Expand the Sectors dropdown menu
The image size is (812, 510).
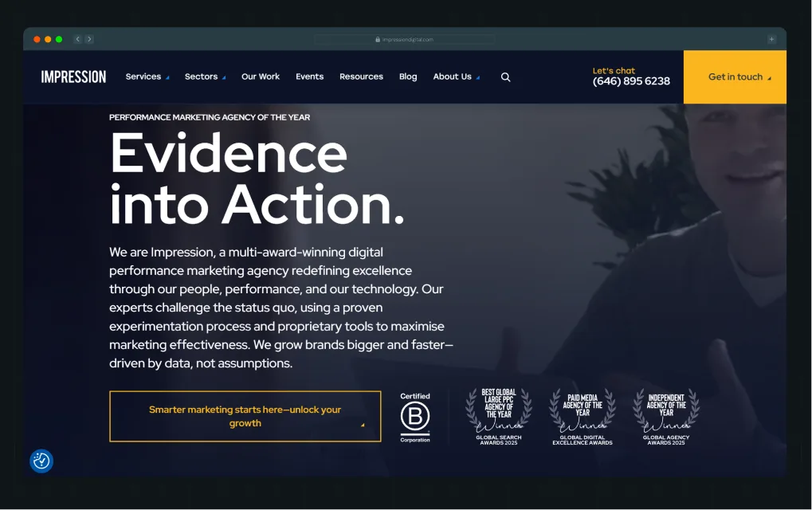[x=205, y=76]
